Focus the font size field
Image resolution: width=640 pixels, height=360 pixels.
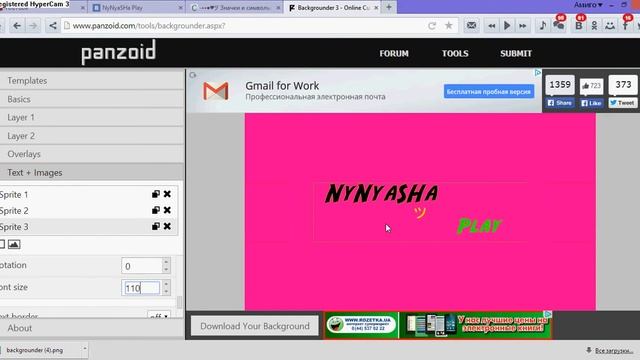[x=141, y=288]
